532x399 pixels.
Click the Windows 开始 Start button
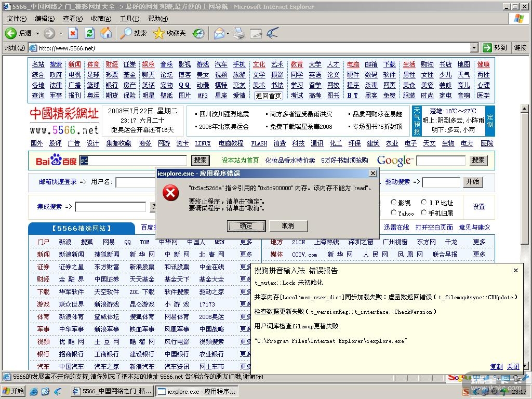point(14,391)
